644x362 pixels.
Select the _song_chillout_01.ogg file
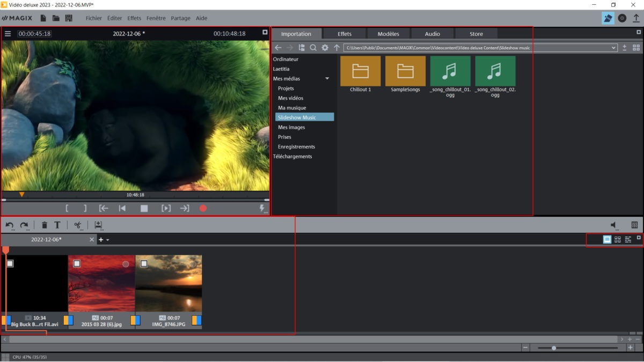click(x=450, y=77)
